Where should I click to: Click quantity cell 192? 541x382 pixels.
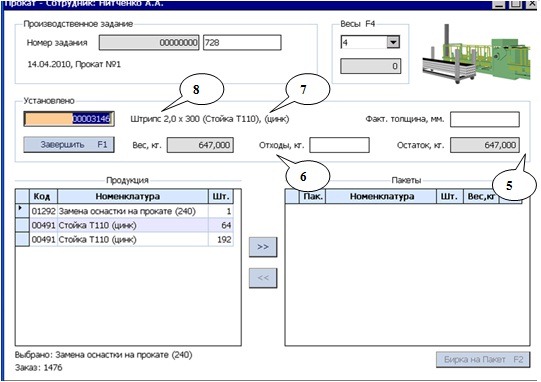221,239
